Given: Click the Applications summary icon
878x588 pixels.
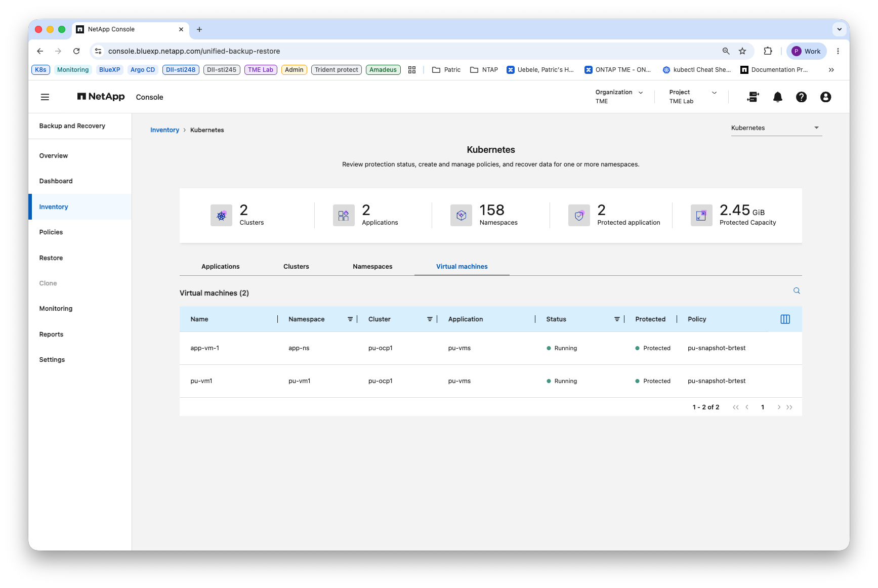Looking at the screenshot, I should (x=344, y=216).
